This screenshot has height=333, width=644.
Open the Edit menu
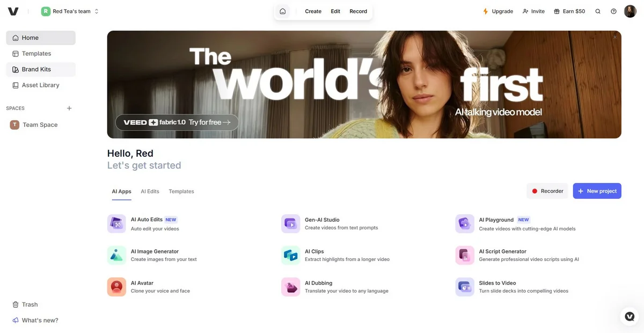tap(335, 11)
